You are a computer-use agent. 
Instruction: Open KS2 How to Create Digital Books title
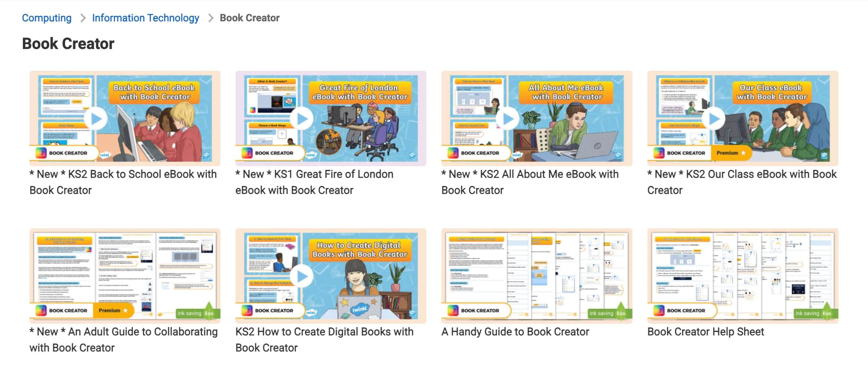(x=324, y=340)
